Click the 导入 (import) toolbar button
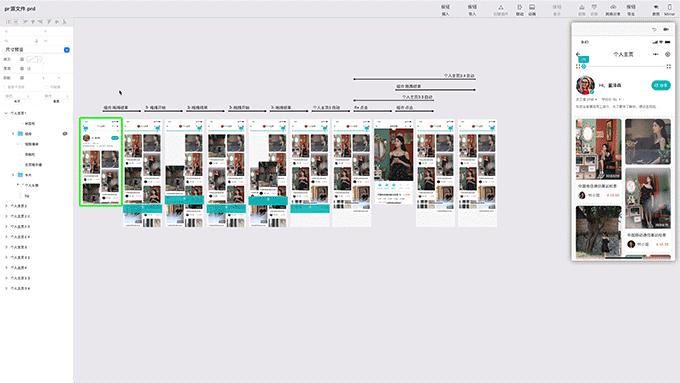 pyautogui.click(x=472, y=10)
